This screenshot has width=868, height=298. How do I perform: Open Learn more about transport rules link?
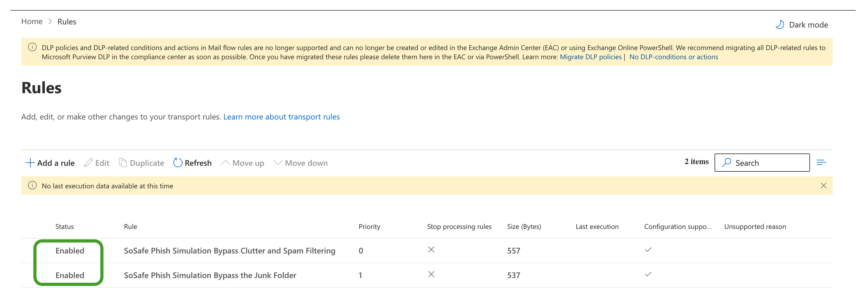[x=281, y=116]
